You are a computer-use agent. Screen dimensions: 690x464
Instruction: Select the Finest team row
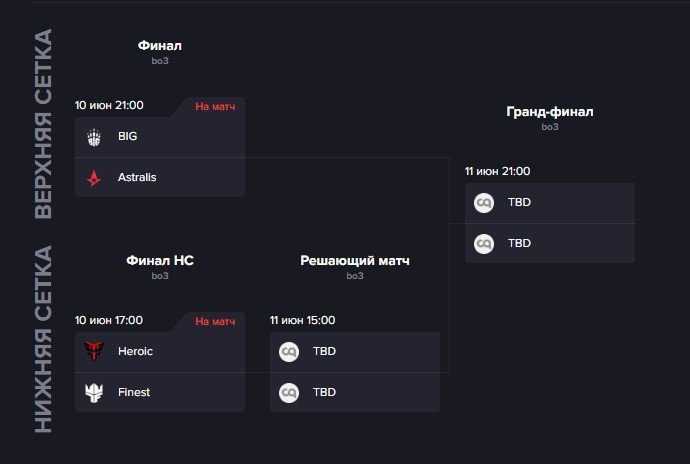pos(160,392)
